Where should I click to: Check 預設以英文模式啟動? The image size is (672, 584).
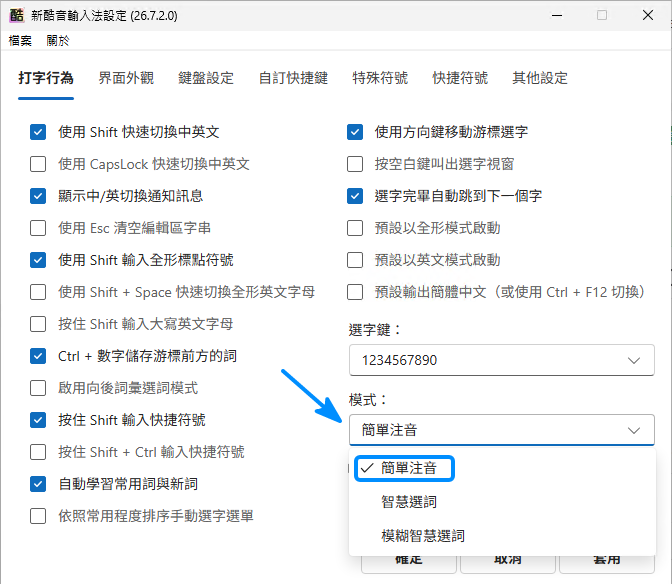[355, 260]
